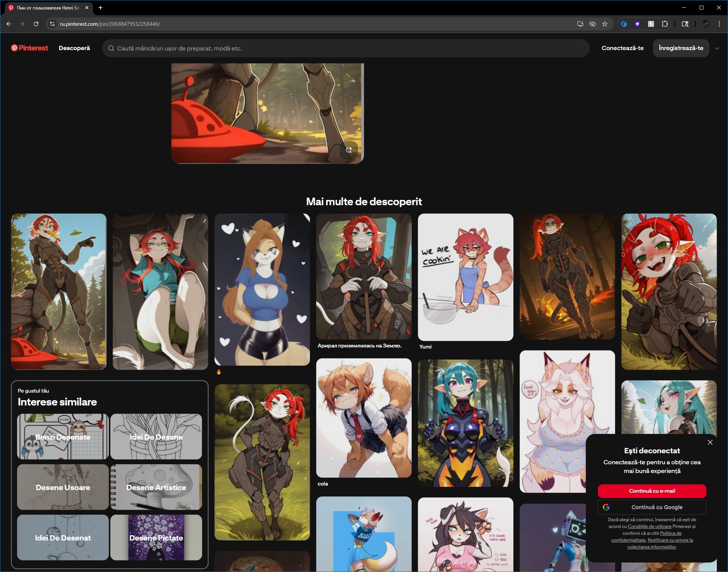Click the Pinterest logo icon

click(14, 48)
